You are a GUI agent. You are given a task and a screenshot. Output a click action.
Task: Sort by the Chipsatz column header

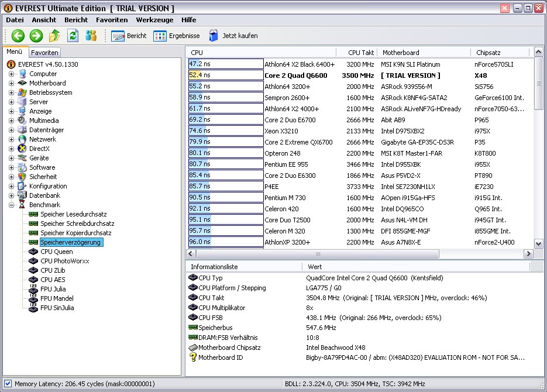(500, 53)
